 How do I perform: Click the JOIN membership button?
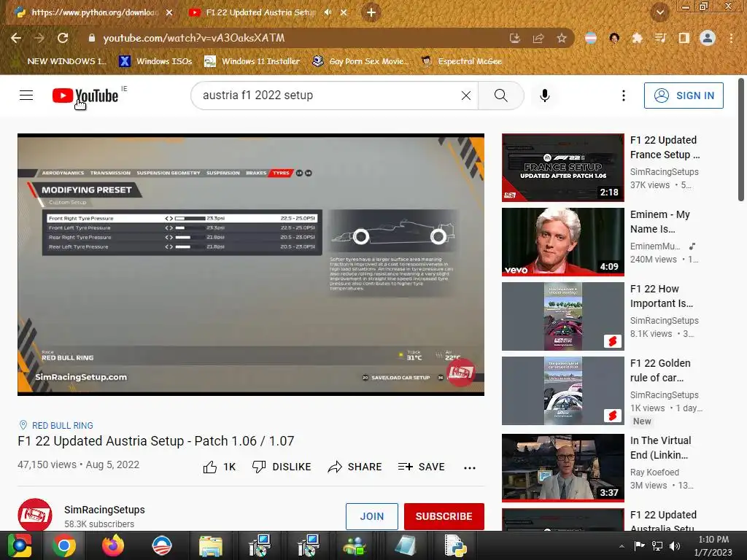pos(371,516)
